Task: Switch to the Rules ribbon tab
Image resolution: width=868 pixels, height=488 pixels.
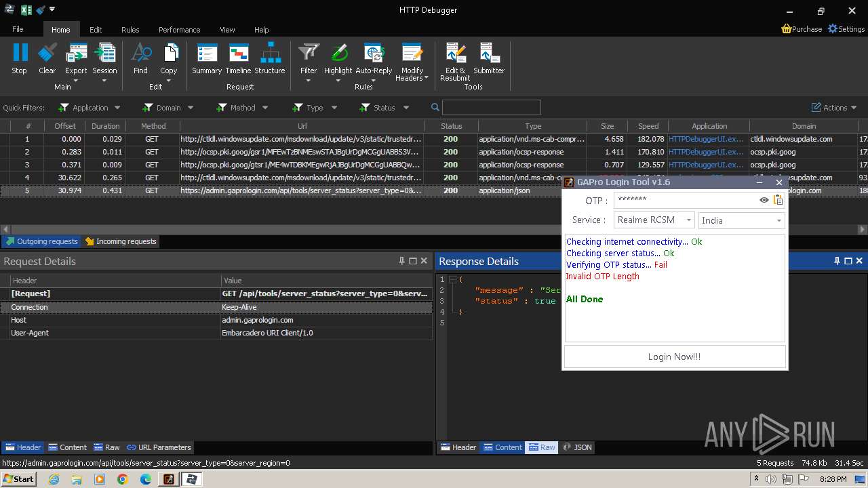Action: click(x=130, y=30)
